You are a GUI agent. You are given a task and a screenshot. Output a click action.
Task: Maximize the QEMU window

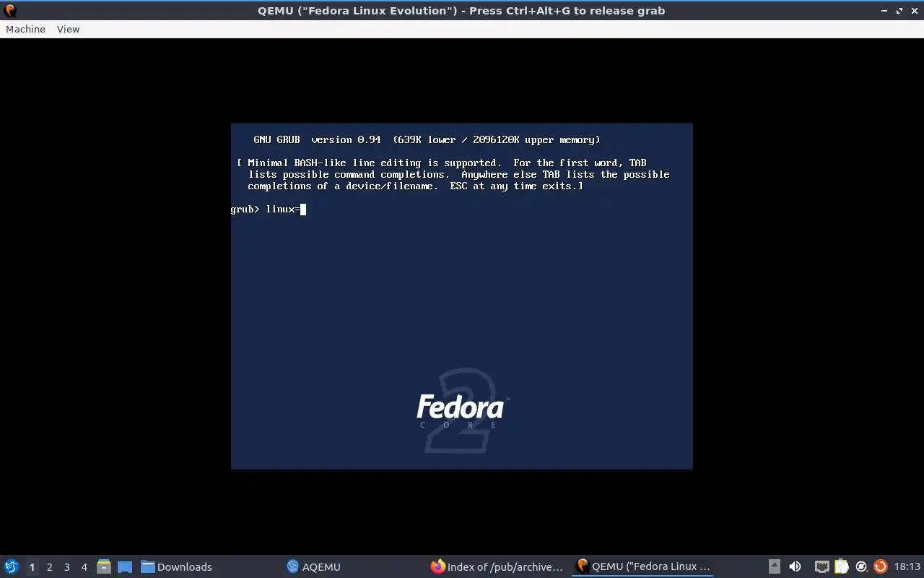[899, 10]
